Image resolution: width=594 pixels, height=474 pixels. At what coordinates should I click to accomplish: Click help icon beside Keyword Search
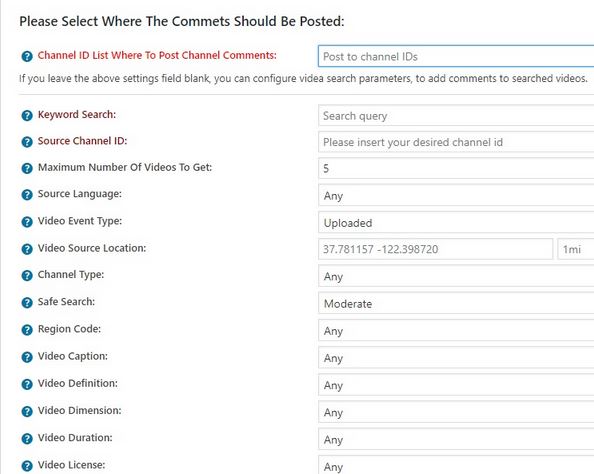click(x=27, y=115)
